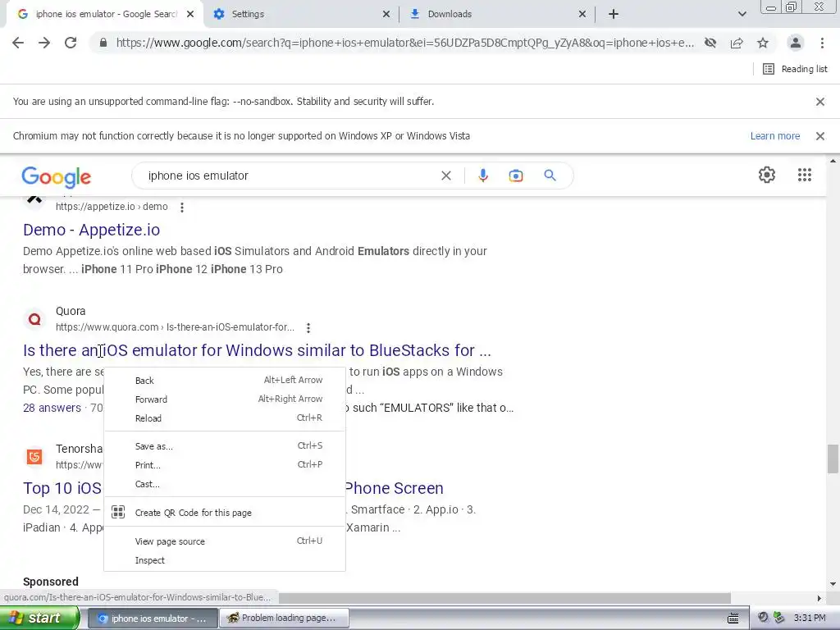Click the Quora favicon
Viewport: 840px width, 630px height.
point(34,320)
